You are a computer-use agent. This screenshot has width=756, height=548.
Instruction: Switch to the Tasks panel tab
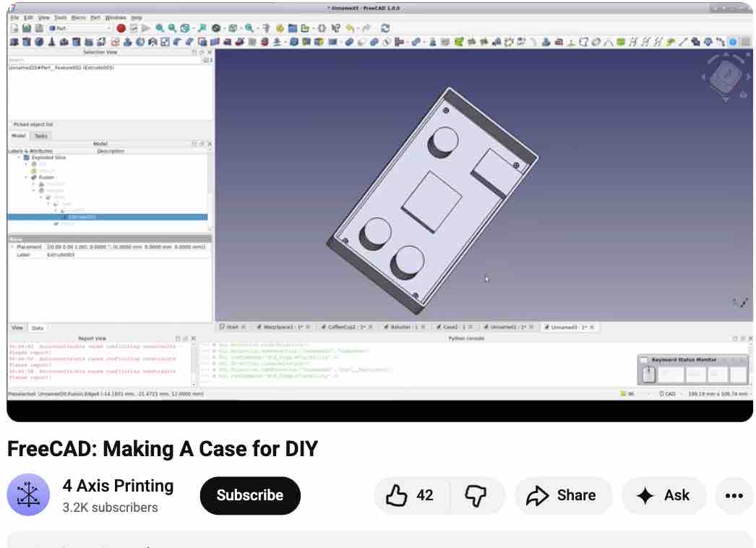41,136
